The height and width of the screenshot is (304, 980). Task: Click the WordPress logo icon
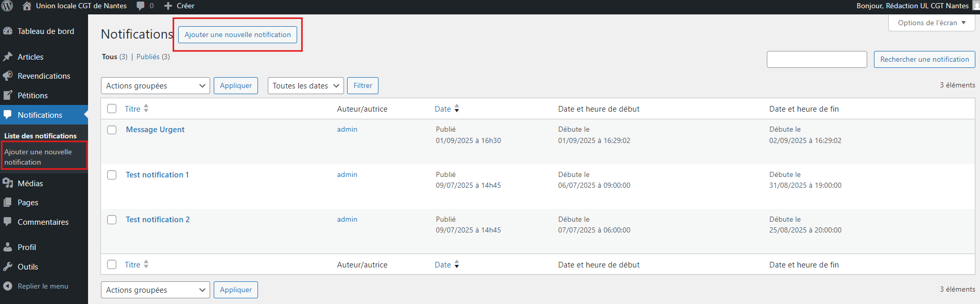[x=7, y=6]
